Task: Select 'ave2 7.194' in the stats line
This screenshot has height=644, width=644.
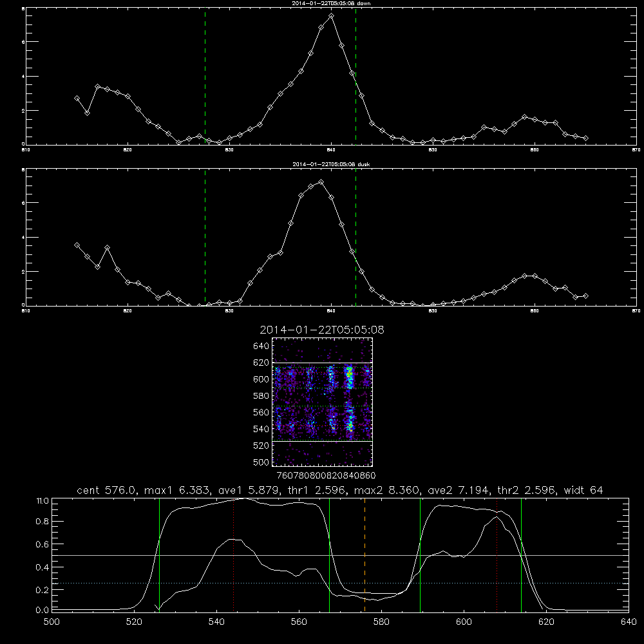Action: coord(458,490)
